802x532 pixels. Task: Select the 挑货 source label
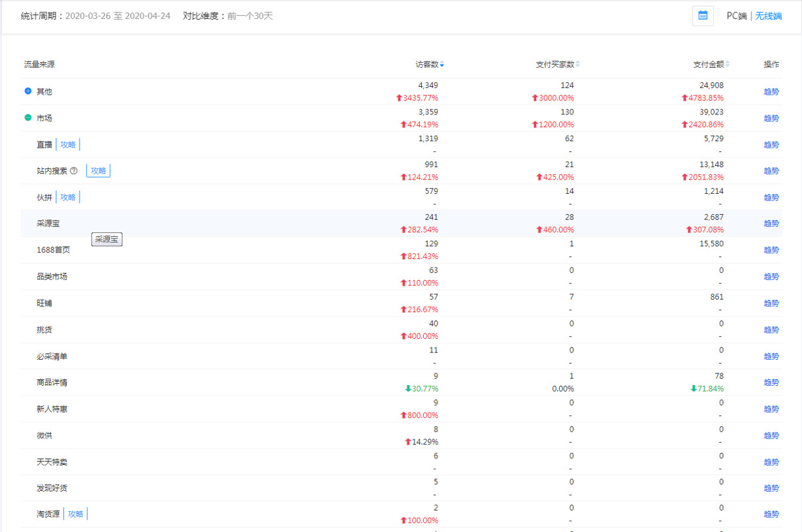click(x=44, y=330)
